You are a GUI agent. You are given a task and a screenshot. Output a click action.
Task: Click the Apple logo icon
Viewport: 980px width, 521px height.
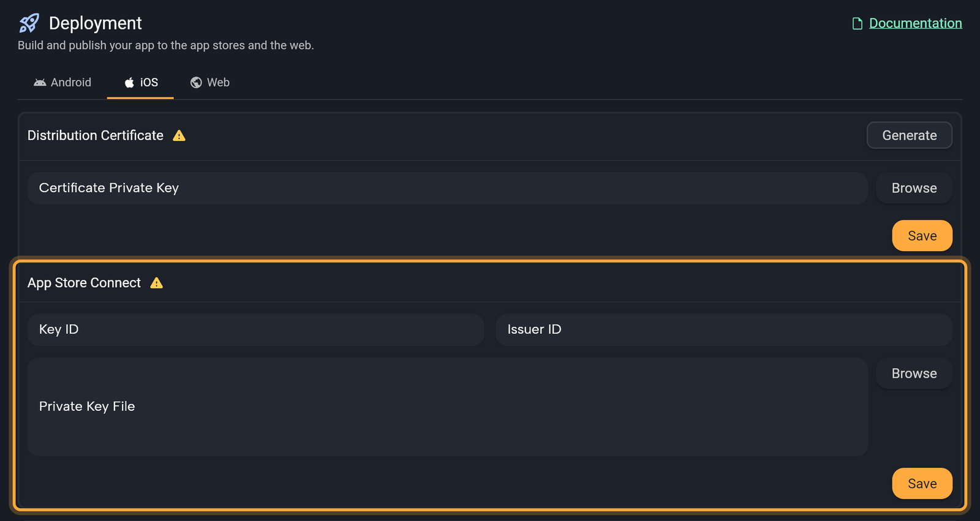pyautogui.click(x=129, y=83)
